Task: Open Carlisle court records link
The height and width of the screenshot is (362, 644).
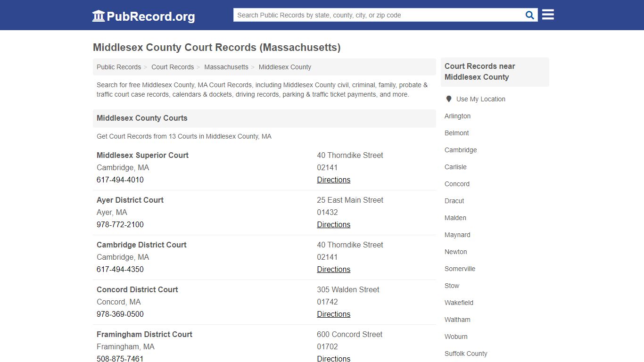Action: point(455,167)
